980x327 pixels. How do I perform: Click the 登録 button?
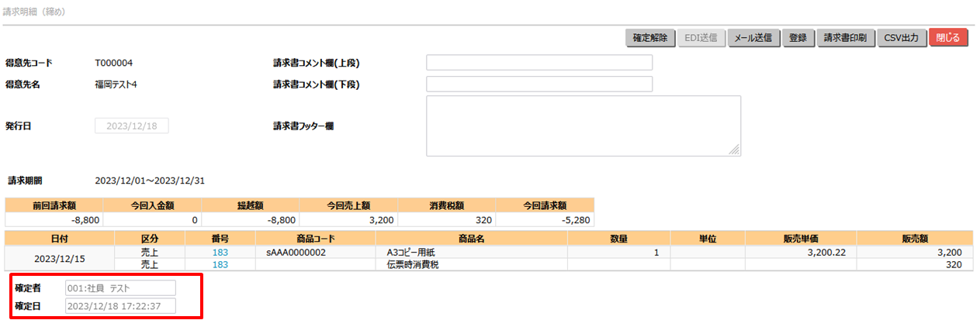pos(798,37)
